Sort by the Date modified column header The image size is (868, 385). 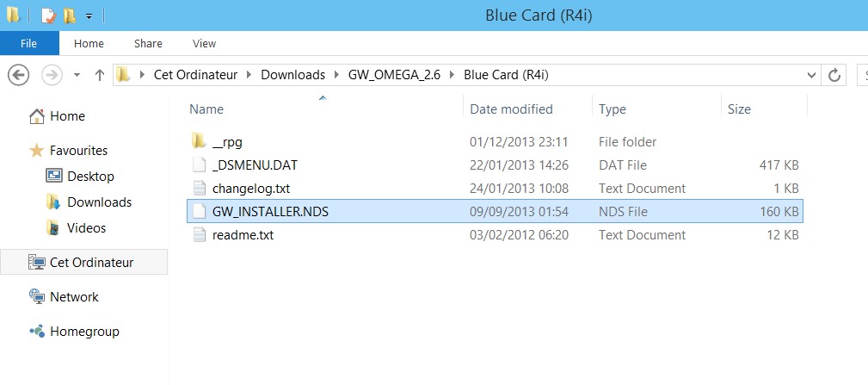pos(511,109)
